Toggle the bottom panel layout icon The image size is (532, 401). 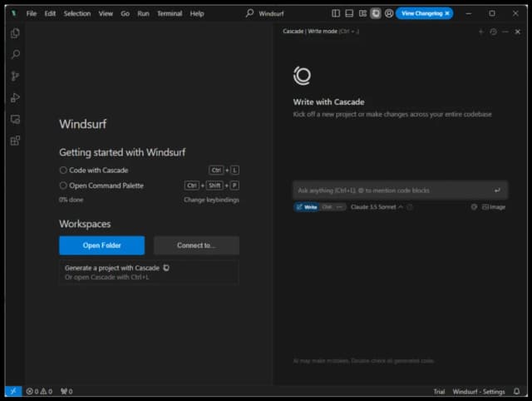349,13
